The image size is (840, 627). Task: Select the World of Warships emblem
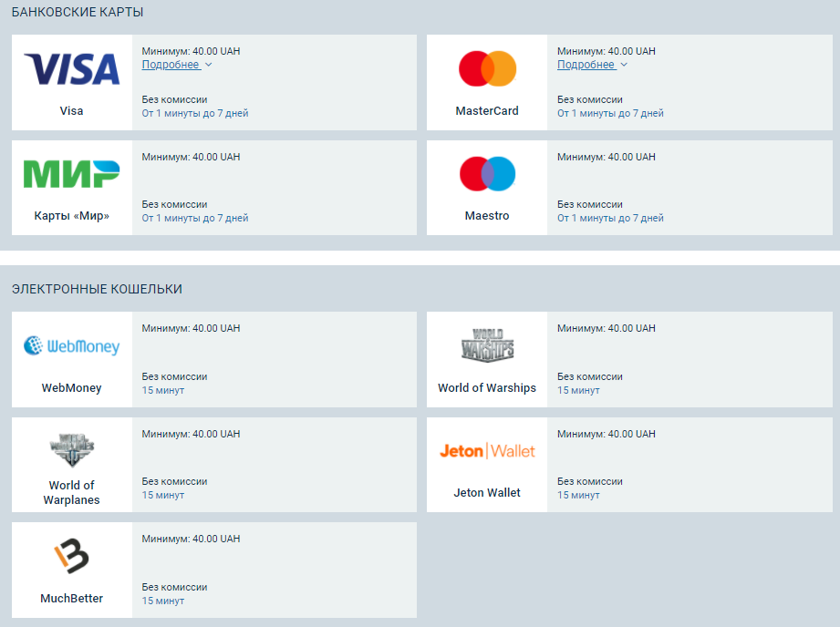tap(487, 345)
